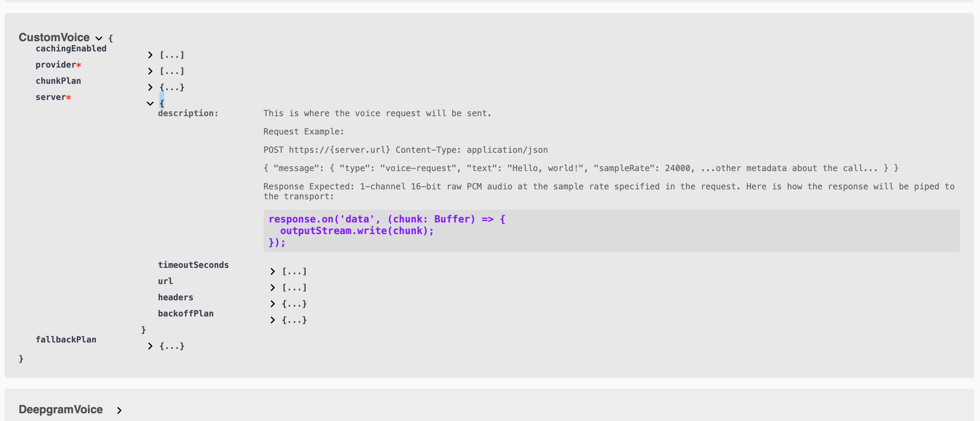Expand the DeepgramVoice schema chevron
980x421 pixels.
point(119,410)
